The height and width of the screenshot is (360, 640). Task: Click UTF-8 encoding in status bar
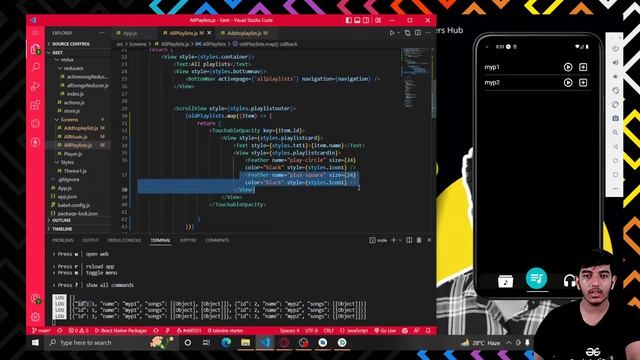click(311, 331)
